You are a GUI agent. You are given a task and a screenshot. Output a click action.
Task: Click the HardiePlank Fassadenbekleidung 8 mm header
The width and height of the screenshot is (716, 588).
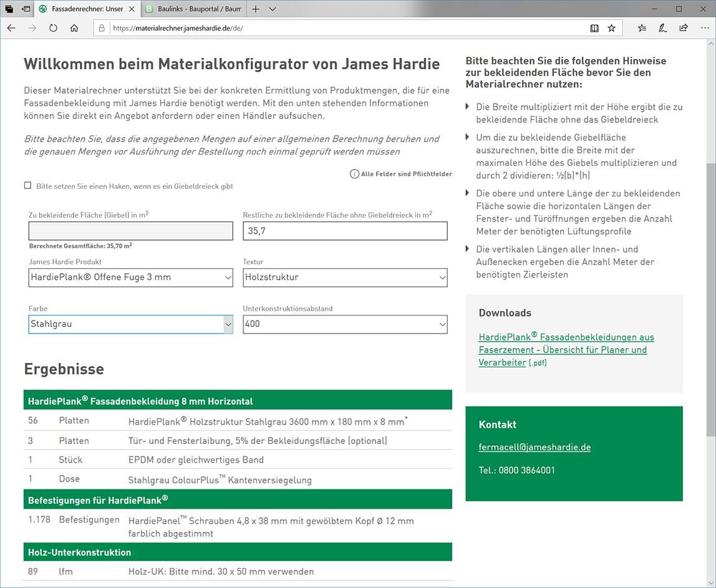point(238,400)
